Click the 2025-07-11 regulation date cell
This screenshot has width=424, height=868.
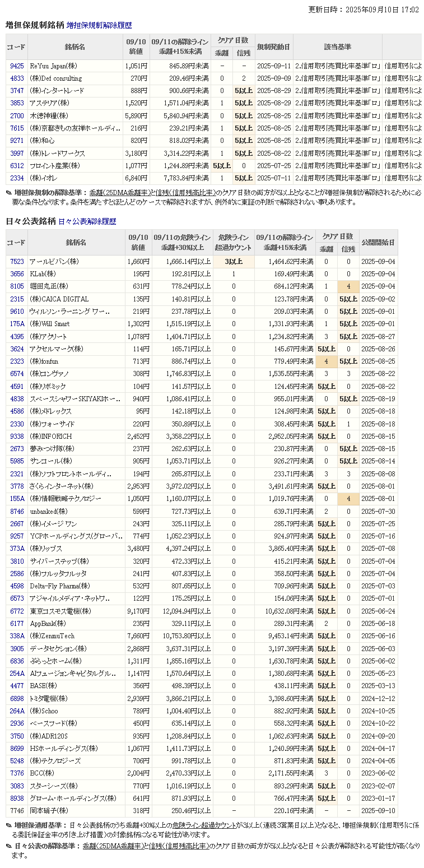tap(273, 178)
